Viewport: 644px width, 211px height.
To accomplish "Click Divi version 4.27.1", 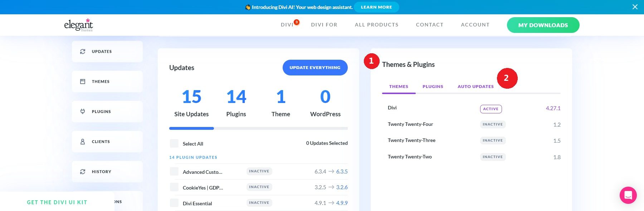I will coord(553,108).
